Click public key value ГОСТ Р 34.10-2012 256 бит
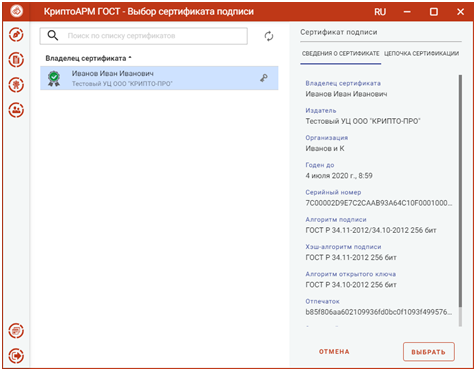 pyautogui.click(x=351, y=285)
